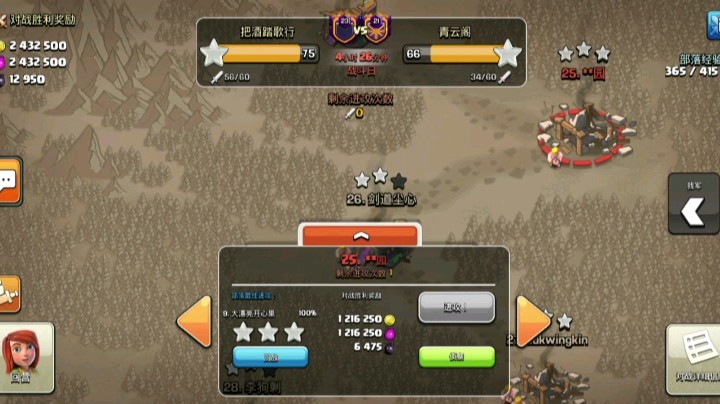720x404 pixels.
Task: Click the map scroll icon on left edge
Action: pyautogui.click(x=10, y=294)
